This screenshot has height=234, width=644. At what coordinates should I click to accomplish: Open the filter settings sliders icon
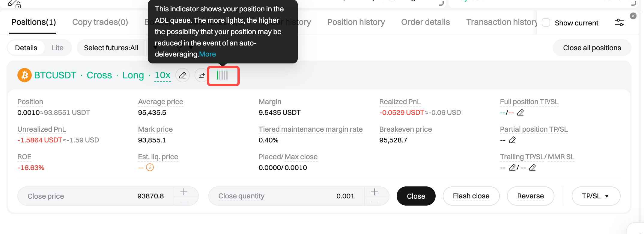click(x=619, y=22)
